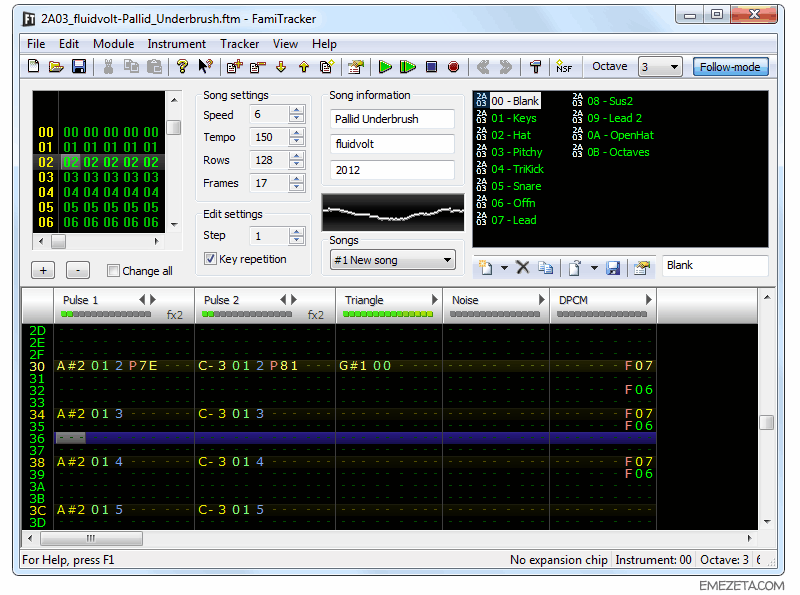Click the - button below frame list

78,270
